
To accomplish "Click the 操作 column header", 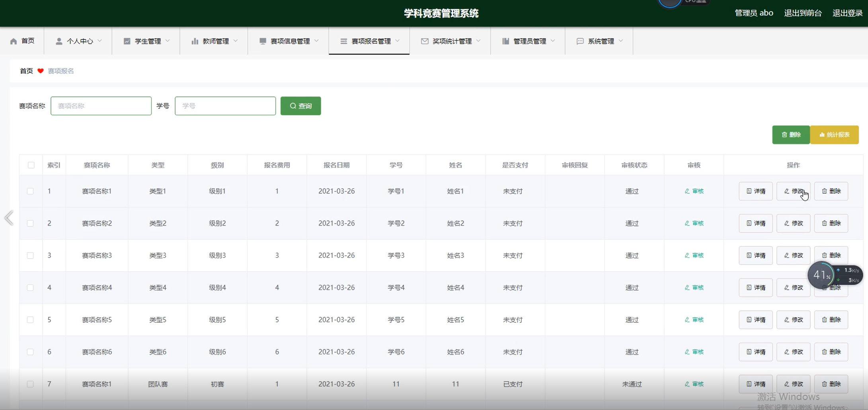I will point(793,165).
